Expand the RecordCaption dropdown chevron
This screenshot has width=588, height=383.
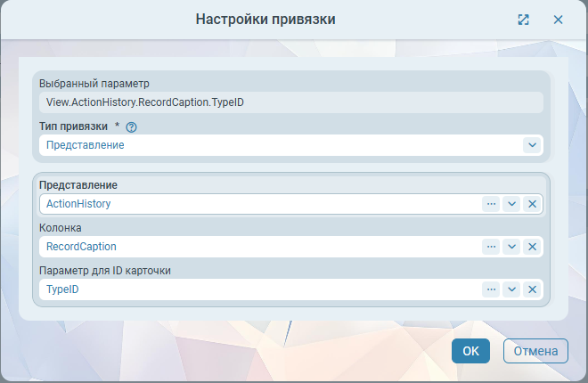tap(511, 247)
